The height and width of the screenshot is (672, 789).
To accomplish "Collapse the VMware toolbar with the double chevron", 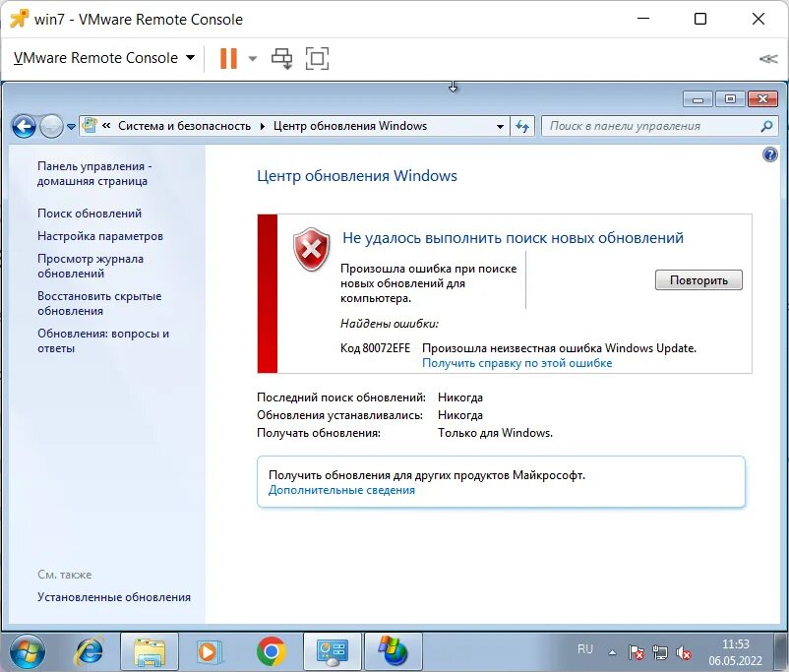I will pos(768,59).
